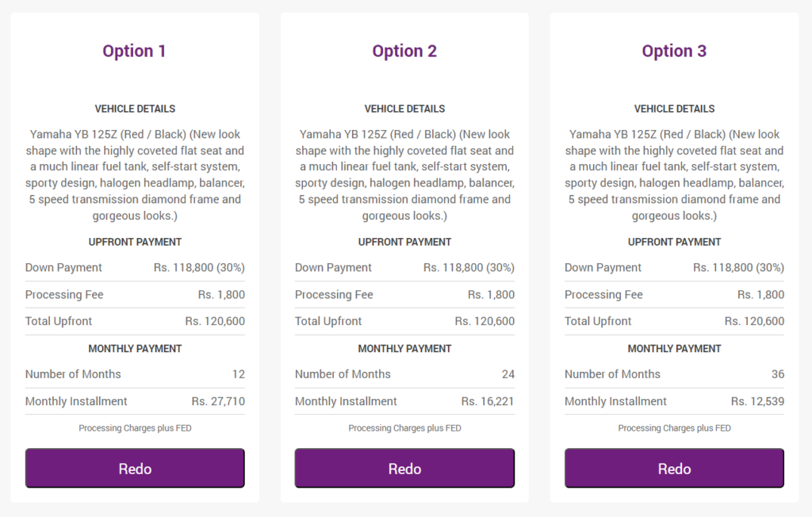Click Option 1 monthly installment Rs. 27,710
Viewport: 812px width, 517px height.
(x=218, y=401)
